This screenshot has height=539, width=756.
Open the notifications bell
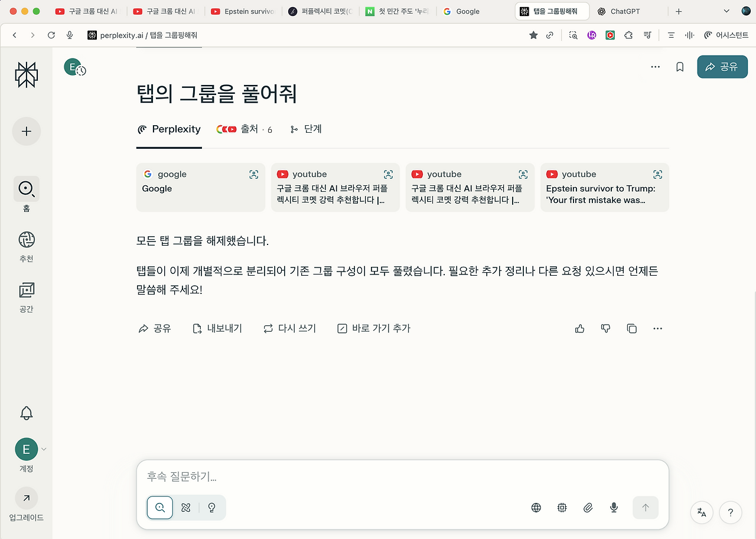27,413
